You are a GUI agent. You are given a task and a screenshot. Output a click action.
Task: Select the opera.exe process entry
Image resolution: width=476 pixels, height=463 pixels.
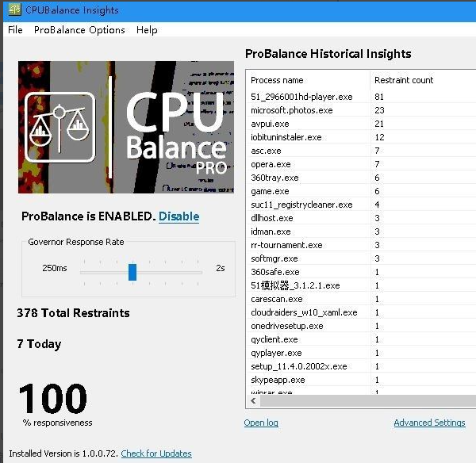[271, 164]
